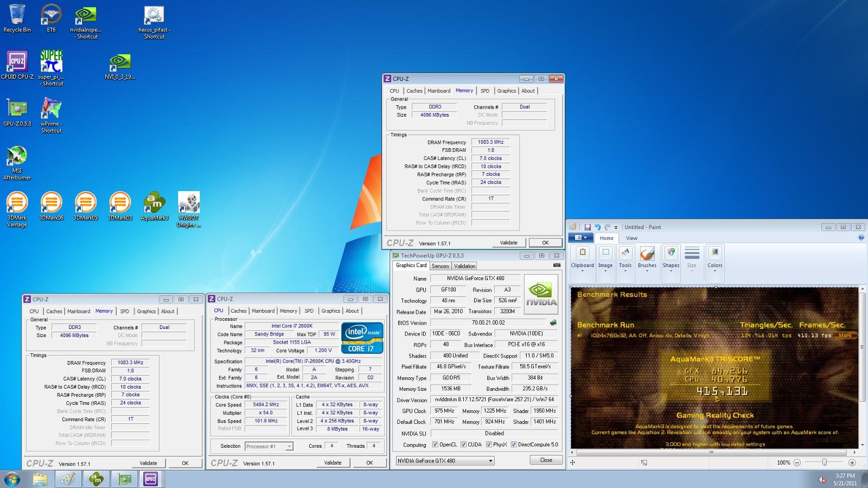Click OK in top CPU-Z memory window
Viewport: 868px width, 488px height.
(x=545, y=243)
